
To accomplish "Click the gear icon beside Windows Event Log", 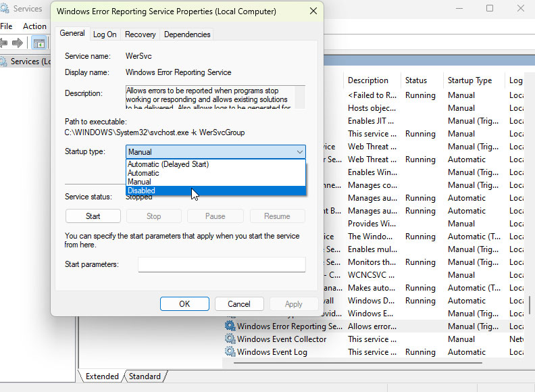I will (230, 351).
